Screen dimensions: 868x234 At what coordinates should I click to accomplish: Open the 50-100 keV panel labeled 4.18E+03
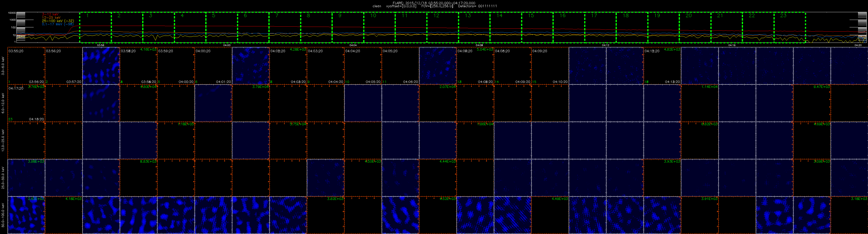coord(64,215)
